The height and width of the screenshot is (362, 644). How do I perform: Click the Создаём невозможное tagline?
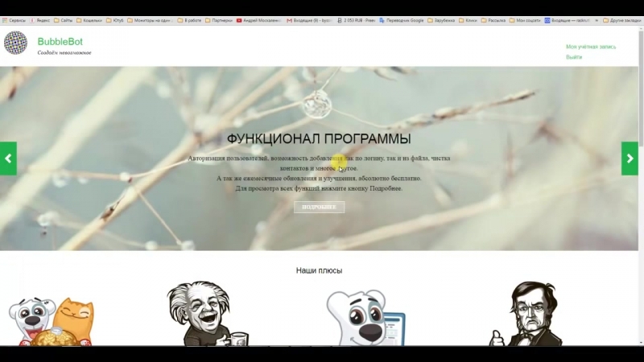click(64, 52)
